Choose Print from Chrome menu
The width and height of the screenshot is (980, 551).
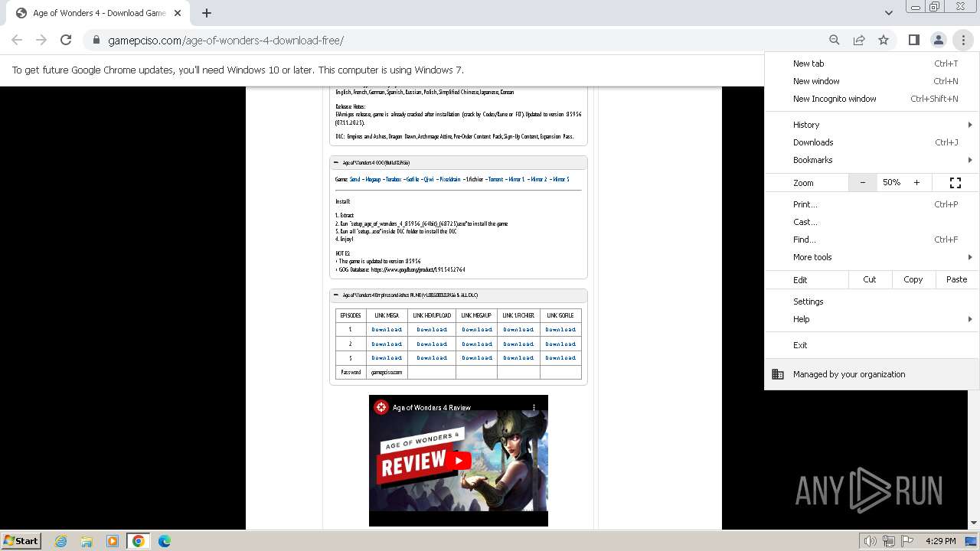point(872,204)
